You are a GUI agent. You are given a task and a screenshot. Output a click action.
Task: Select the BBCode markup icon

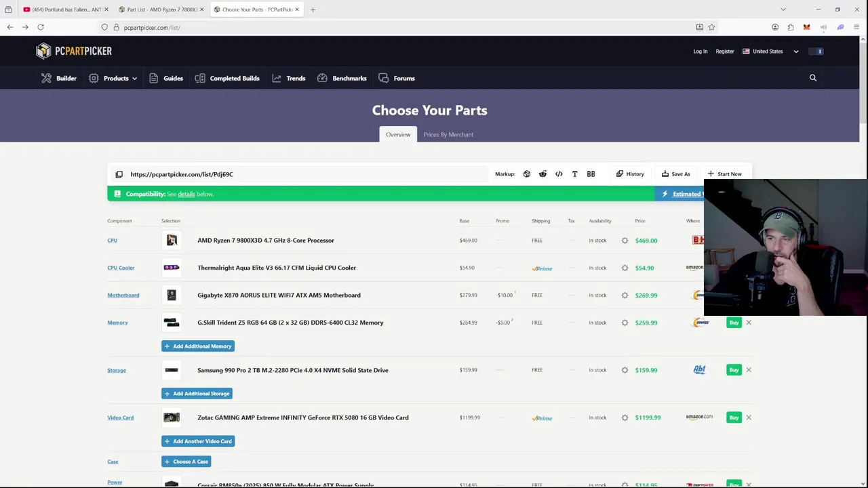(x=591, y=174)
